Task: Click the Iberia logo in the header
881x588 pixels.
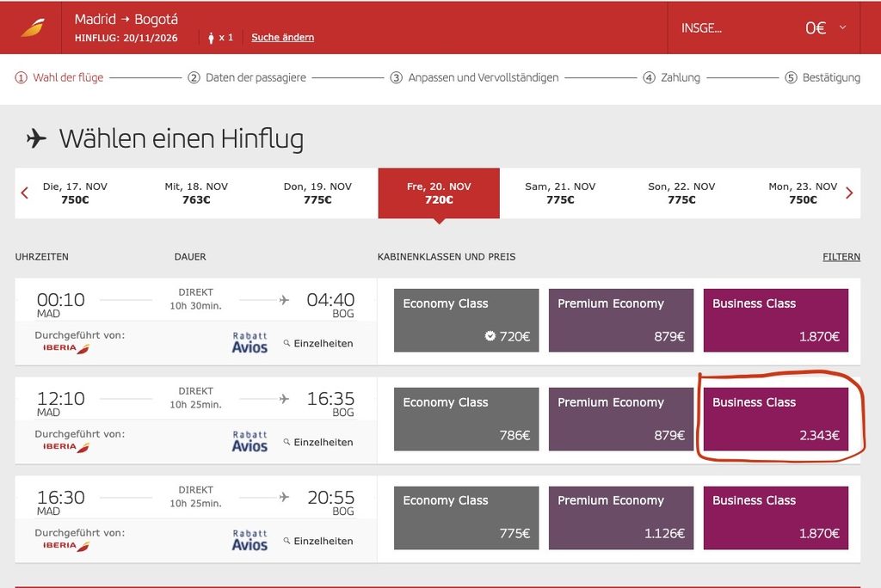Action: point(33,28)
